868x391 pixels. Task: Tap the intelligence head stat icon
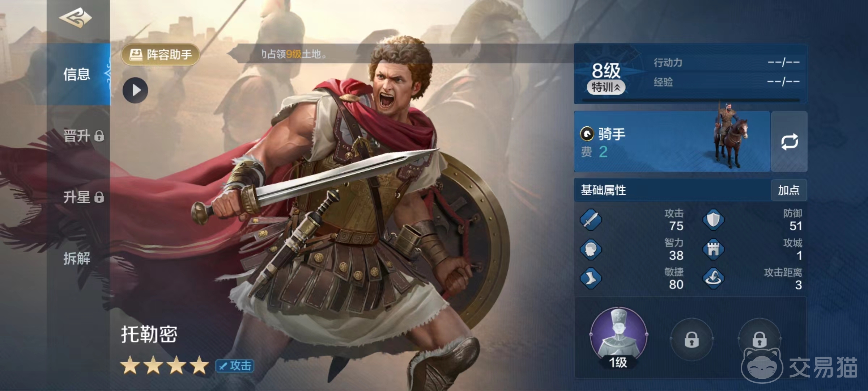591,249
